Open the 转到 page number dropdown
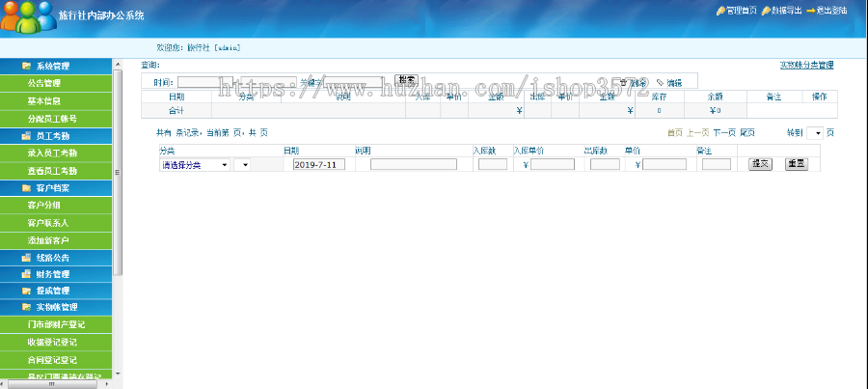Viewport: 868px width, 389px height. 815,133
